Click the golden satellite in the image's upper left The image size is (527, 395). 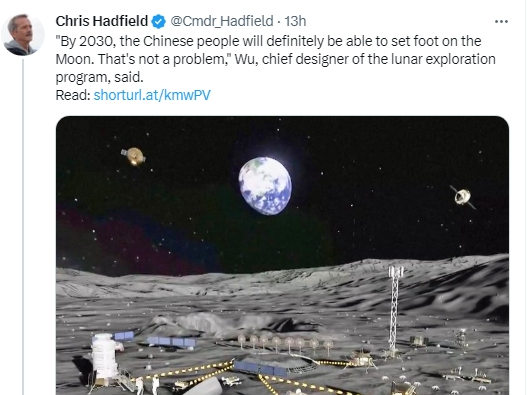[x=134, y=156]
